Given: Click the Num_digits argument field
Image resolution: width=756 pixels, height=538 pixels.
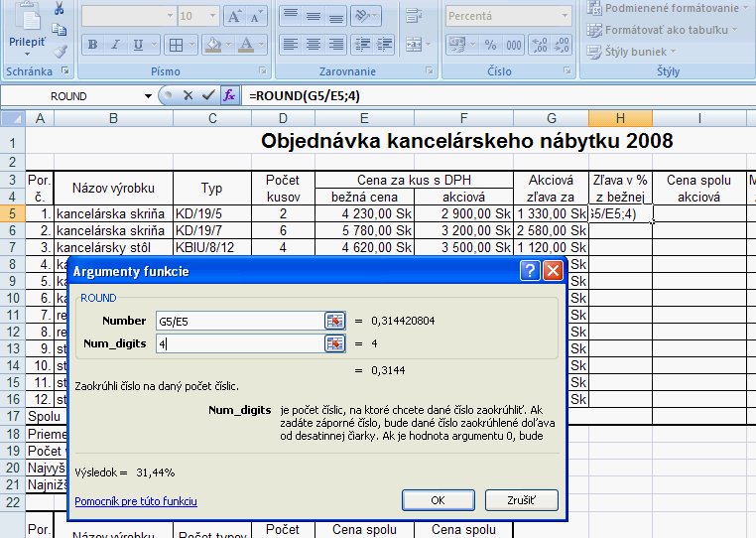Looking at the screenshot, I should click(240, 344).
